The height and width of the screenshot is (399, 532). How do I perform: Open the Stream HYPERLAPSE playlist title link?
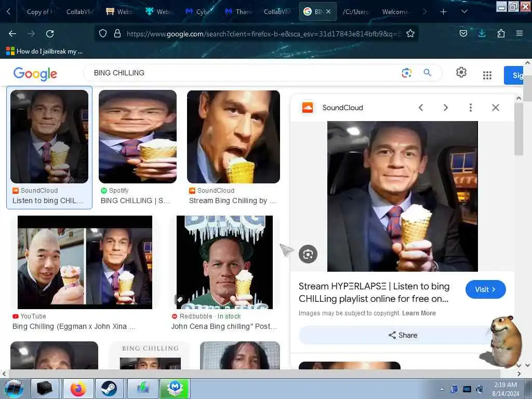tap(374, 292)
